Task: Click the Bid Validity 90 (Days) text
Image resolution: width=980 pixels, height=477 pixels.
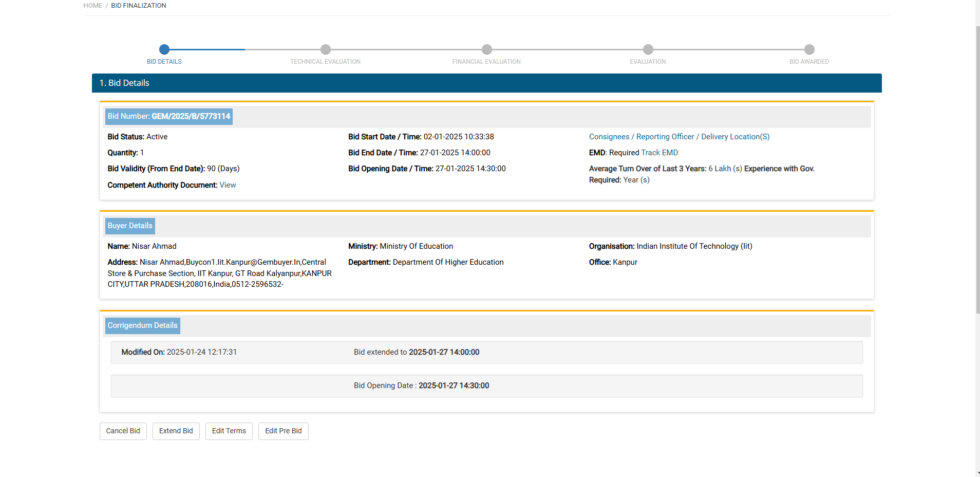Action: [x=174, y=169]
